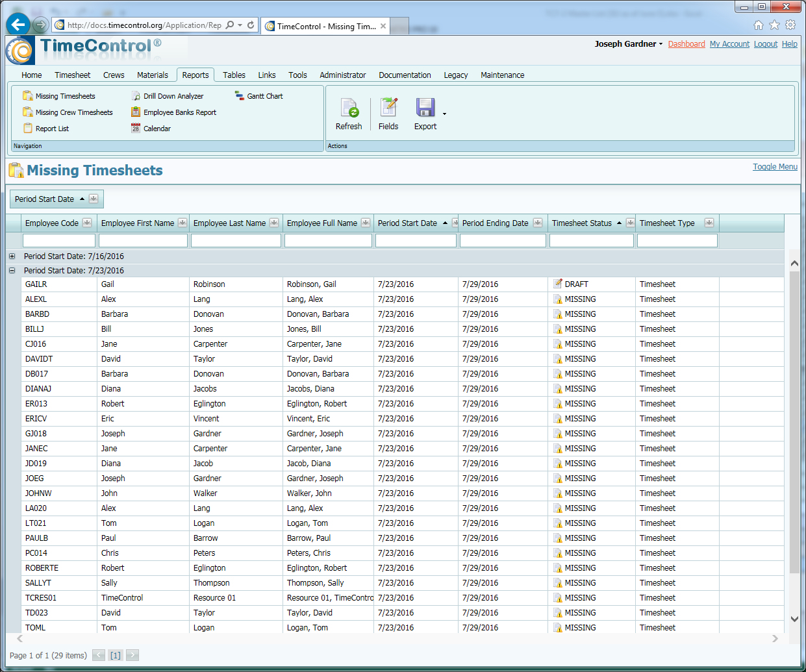Click MISSING status icon for BILLJ
Screen dimensions: 806x672
[x=558, y=329]
